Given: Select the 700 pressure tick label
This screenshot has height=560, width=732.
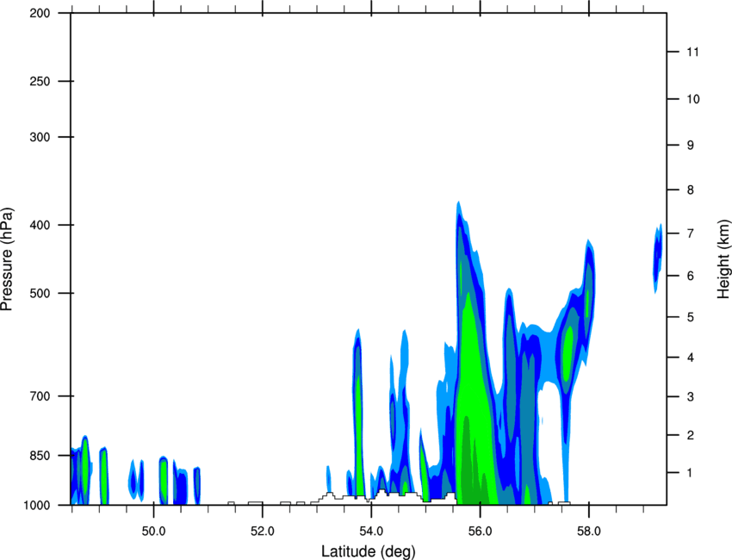Looking at the screenshot, I should tap(40, 396).
